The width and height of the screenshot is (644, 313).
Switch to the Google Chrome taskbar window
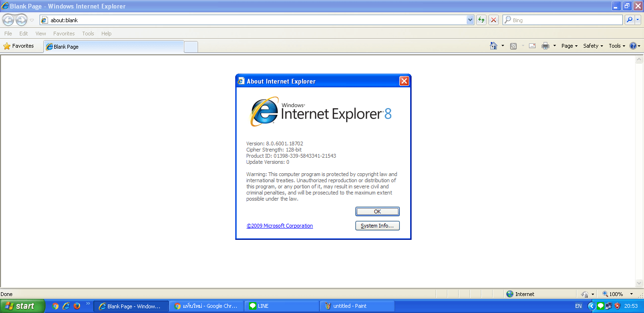tap(206, 306)
